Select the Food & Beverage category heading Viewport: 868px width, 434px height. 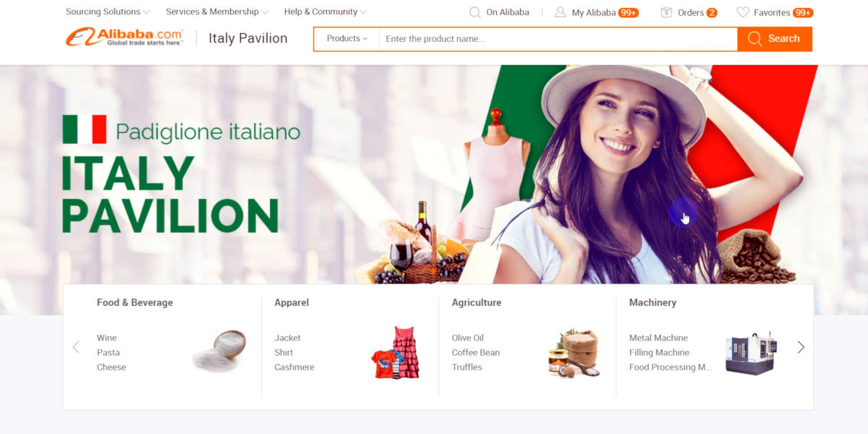pyautogui.click(x=135, y=302)
